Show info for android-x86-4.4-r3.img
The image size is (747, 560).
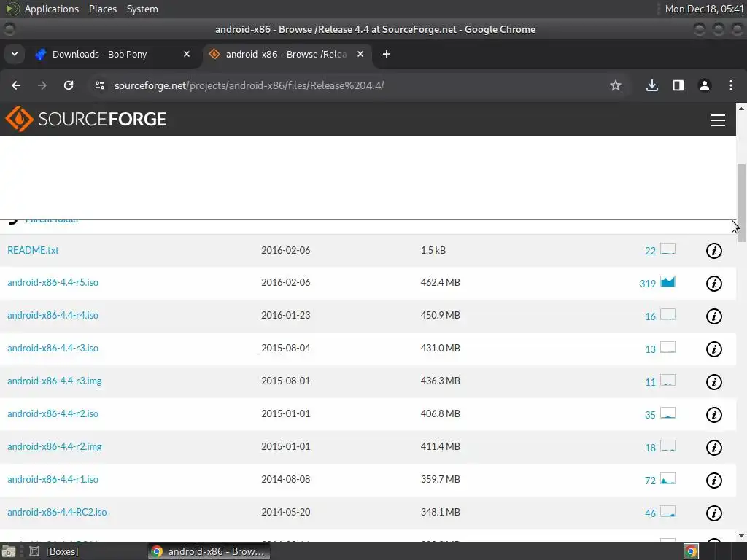pyautogui.click(x=713, y=382)
